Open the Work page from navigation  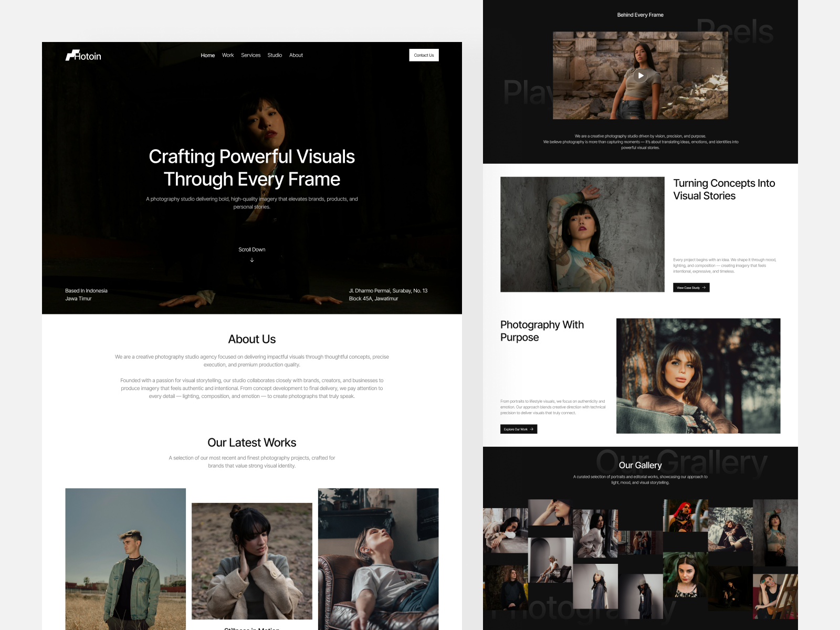tap(227, 55)
